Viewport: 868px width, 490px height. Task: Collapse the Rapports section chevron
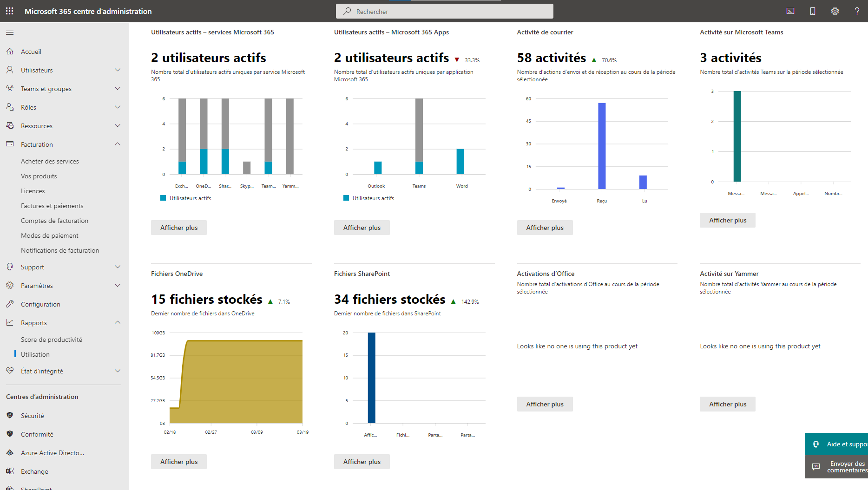(x=118, y=323)
